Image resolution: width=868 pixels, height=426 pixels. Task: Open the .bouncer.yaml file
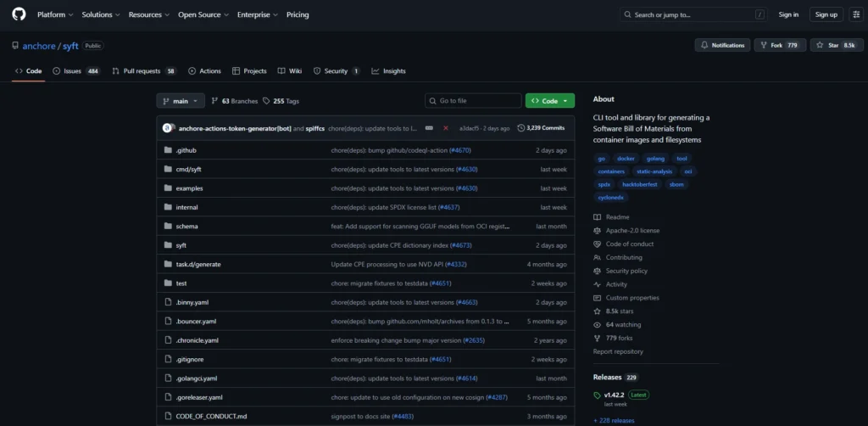point(196,322)
